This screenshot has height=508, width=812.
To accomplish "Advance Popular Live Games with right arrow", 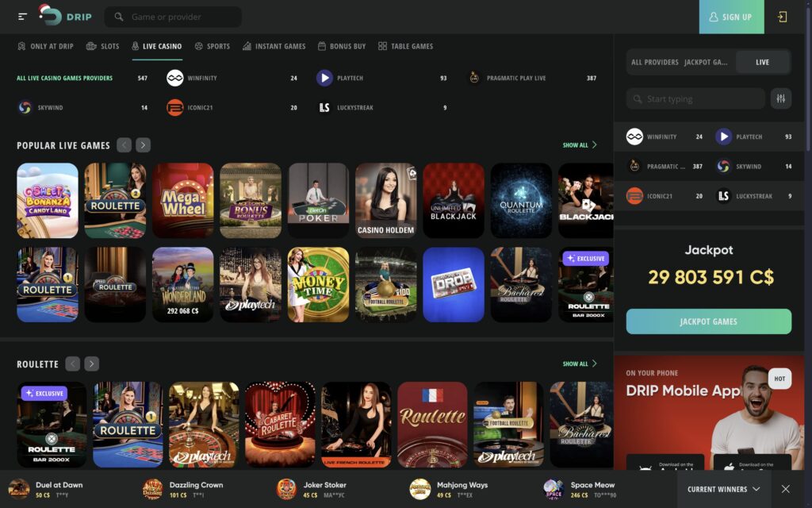I will click(143, 145).
